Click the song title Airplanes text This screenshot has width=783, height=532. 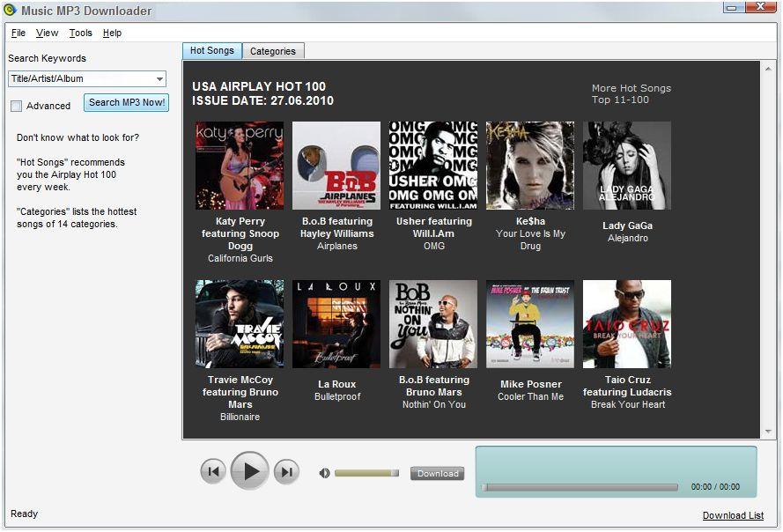click(x=337, y=246)
